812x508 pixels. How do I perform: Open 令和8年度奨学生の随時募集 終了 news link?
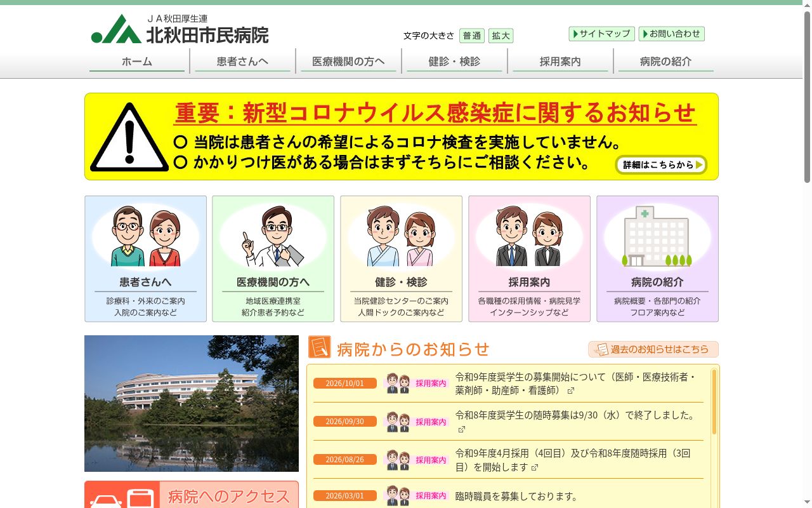click(575, 415)
